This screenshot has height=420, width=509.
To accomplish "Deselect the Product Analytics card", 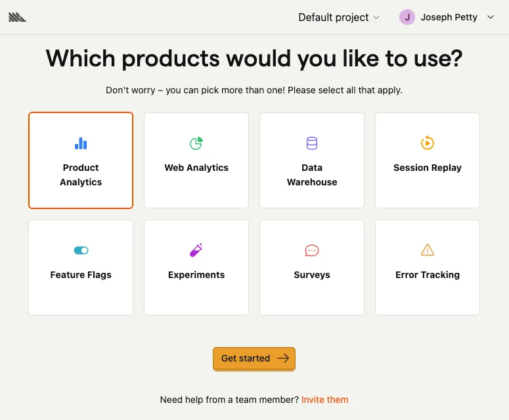I will click(x=81, y=160).
